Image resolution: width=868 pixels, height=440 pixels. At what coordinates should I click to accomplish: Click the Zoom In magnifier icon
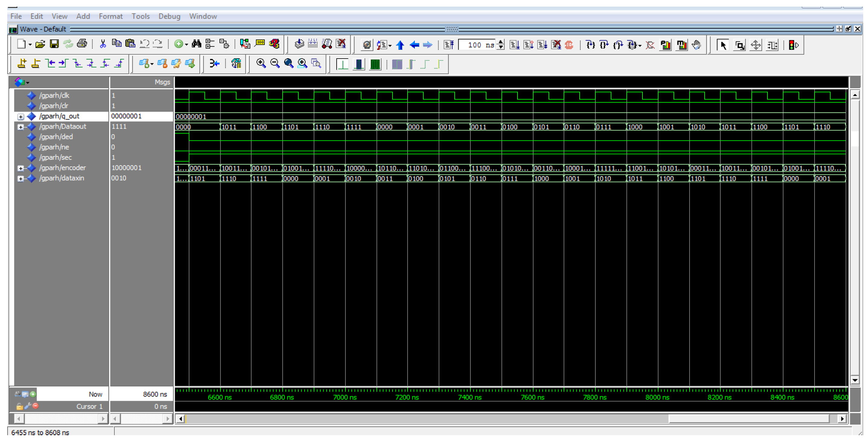(261, 63)
